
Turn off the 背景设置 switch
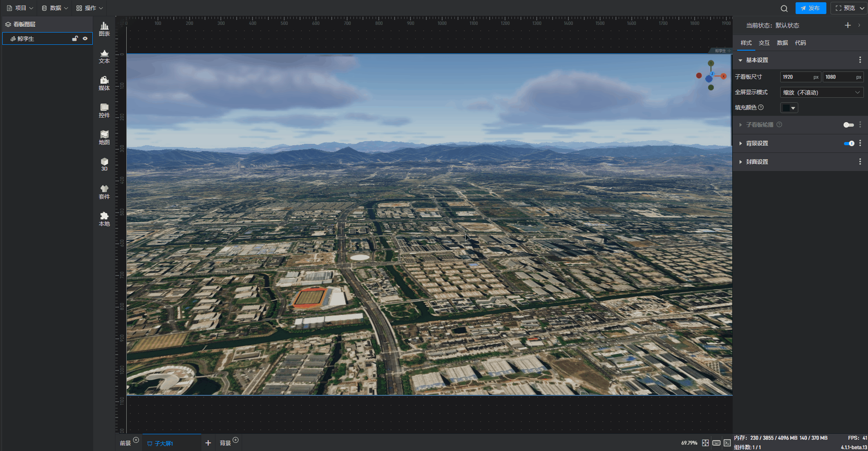(849, 143)
